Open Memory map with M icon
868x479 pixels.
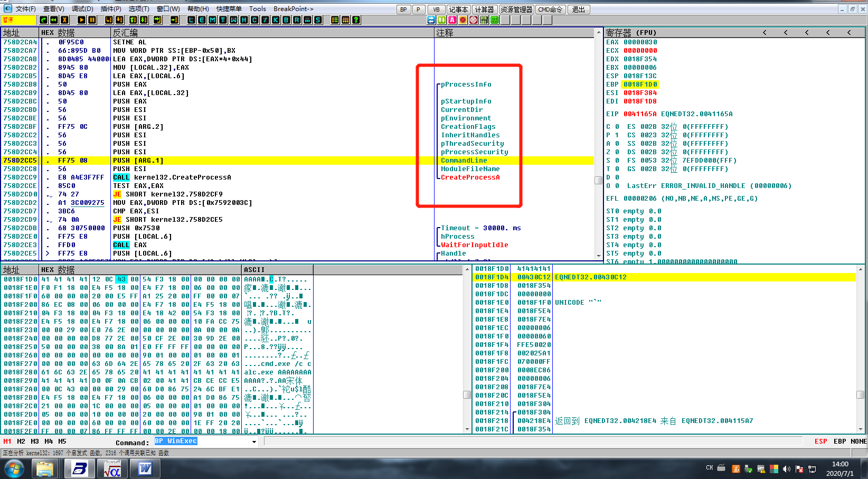point(212,20)
